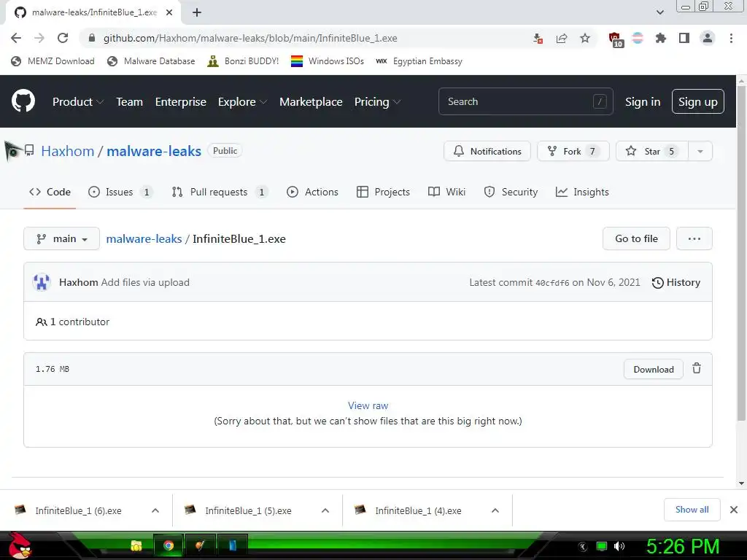Viewport: 747px width, 560px height.
Task: Open options for InfiniteBlue_1 (6).exe download
Action: coord(155,510)
